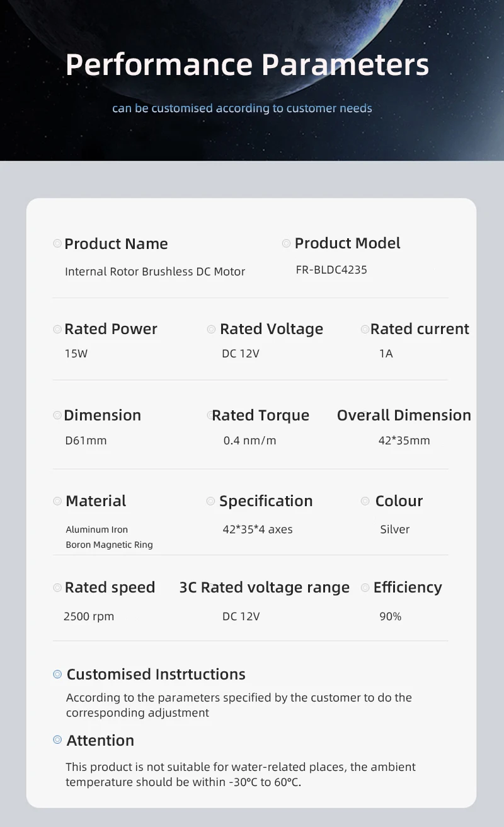This screenshot has width=504, height=827.
Task: Click the Overall Dimension label
Action: click(x=404, y=415)
